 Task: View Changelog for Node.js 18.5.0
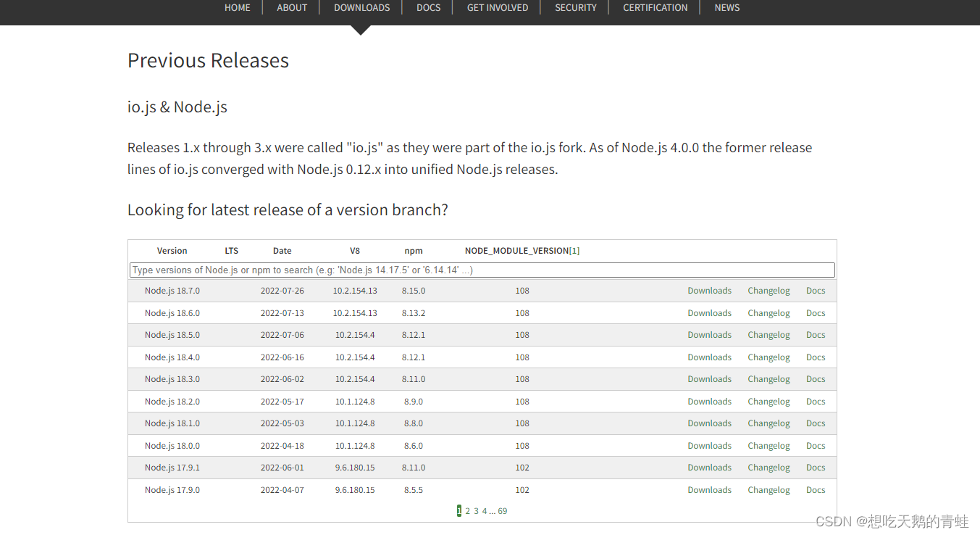pos(769,335)
